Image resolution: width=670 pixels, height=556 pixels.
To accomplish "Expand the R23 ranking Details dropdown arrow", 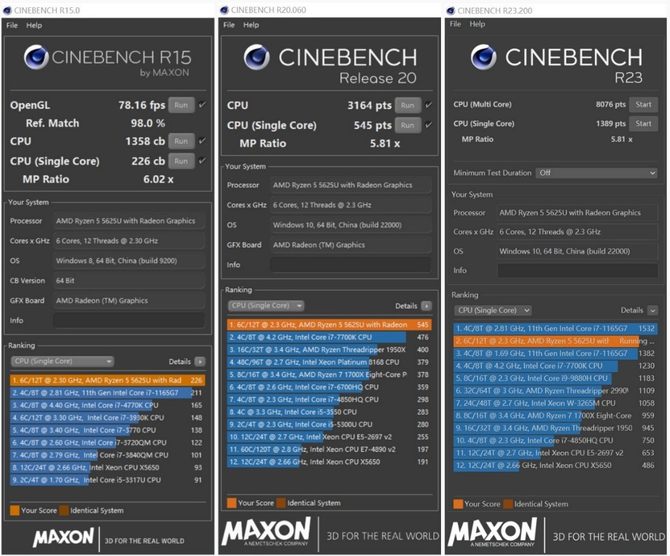I will (x=653, y=311).
